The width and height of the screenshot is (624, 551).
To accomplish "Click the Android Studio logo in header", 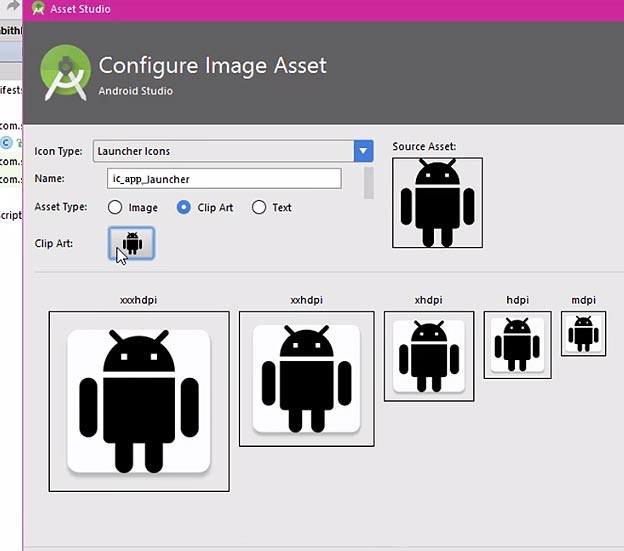I will (x=66, y=73).
